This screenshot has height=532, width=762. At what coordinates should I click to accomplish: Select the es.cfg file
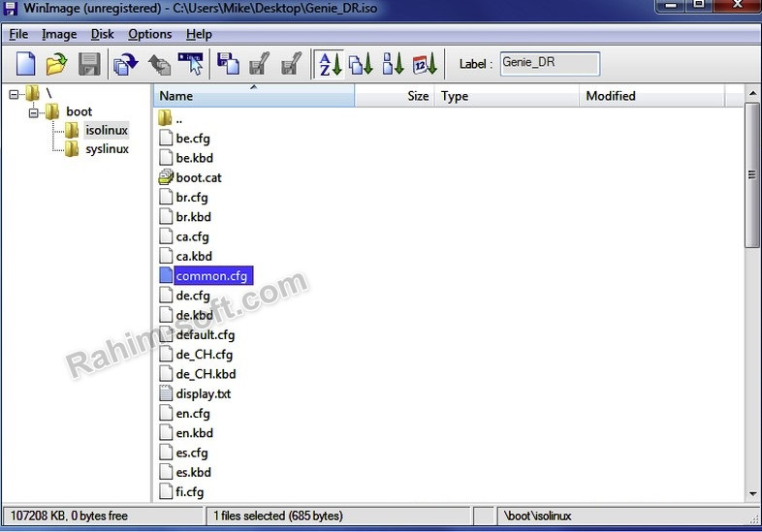click(x=192, y=453)
